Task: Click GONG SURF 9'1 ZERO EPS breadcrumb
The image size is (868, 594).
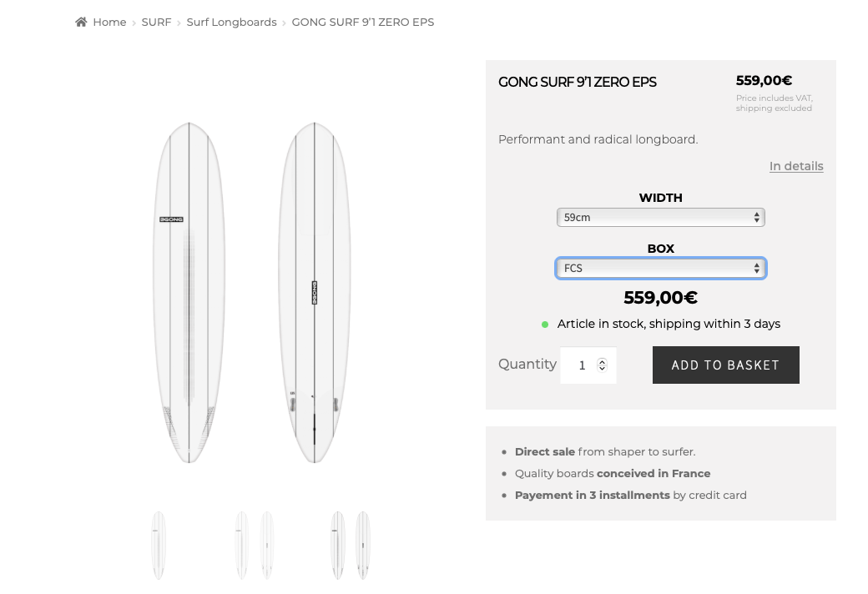Action: click(x=362, y=23)
